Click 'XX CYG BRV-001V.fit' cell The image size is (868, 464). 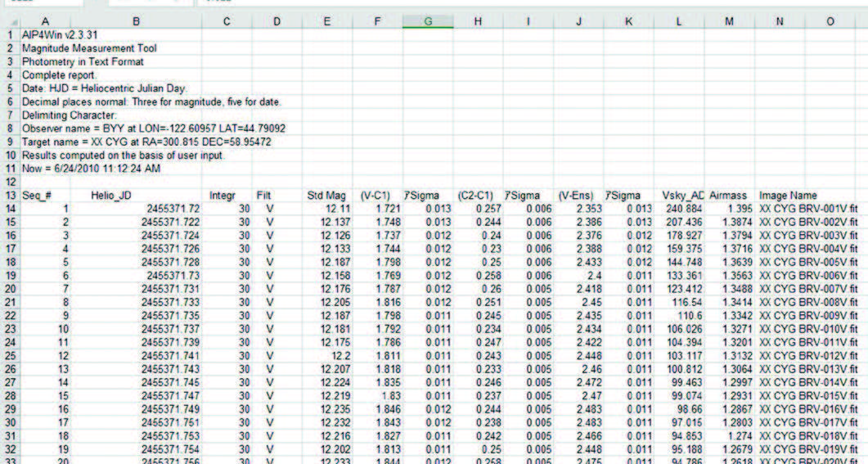pyautogui.click(x=808, y=209)
